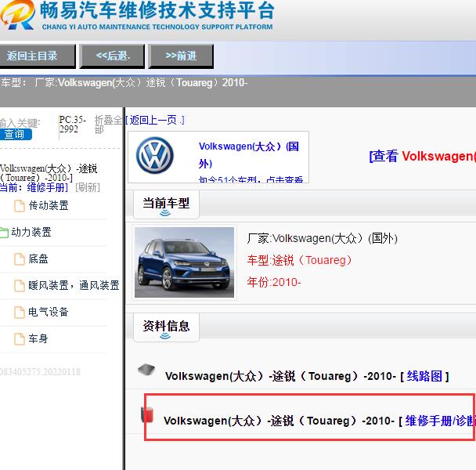Image resolution: width=476 pixels, height=470 pixels.
Task: Click the 返回上一页 link
Action: (155, 120)
